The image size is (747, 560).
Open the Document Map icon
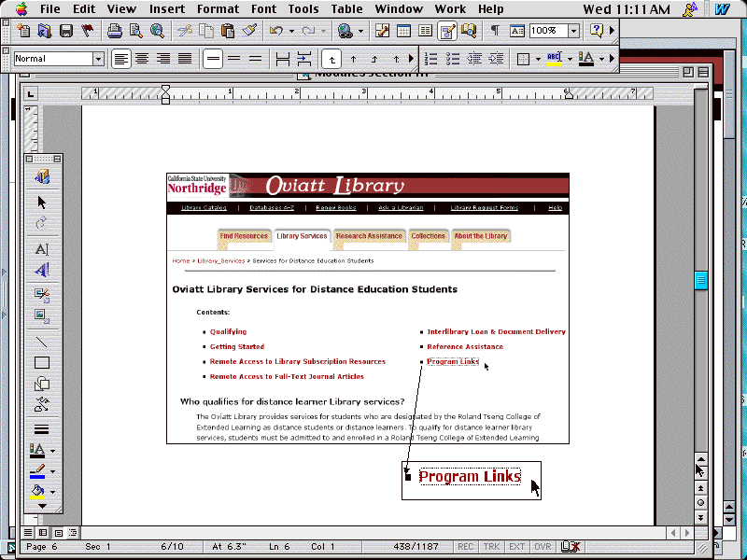click(x=469, y=31)
